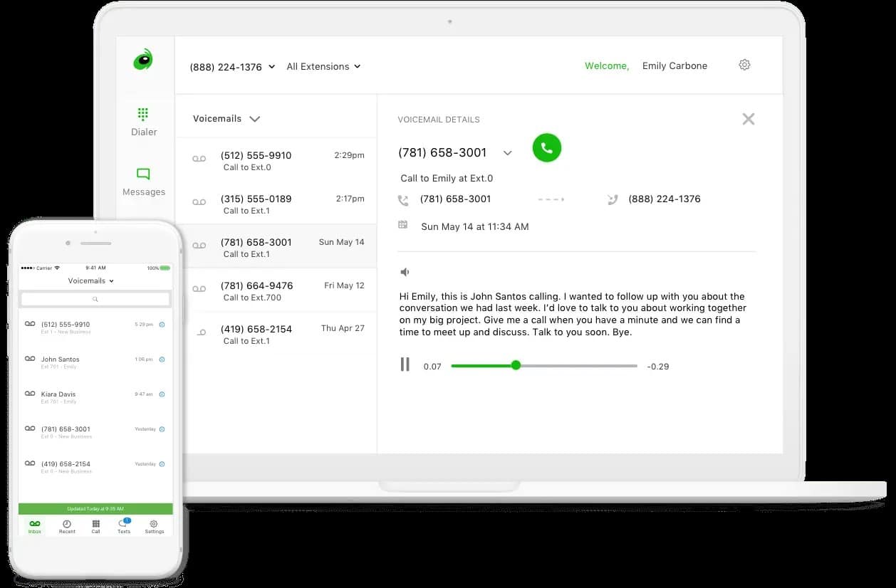Open the Inbox tab on the phone app
The width and height of the screenshot is (896, 588).
point(34,525)
